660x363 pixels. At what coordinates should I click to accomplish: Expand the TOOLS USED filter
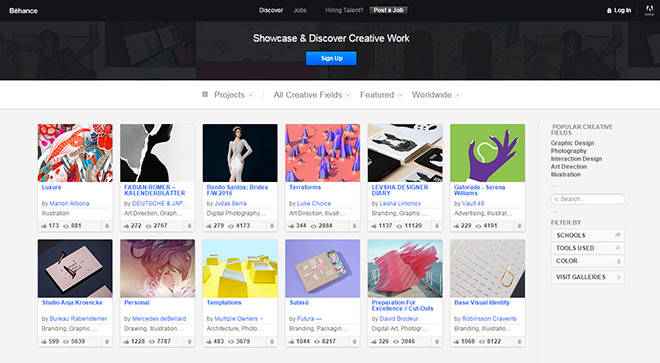[588, 248]
